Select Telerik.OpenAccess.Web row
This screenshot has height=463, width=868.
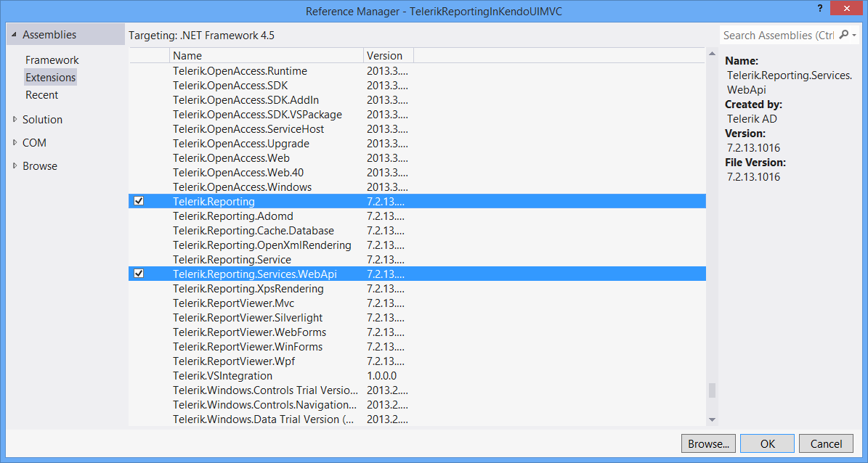417,157
